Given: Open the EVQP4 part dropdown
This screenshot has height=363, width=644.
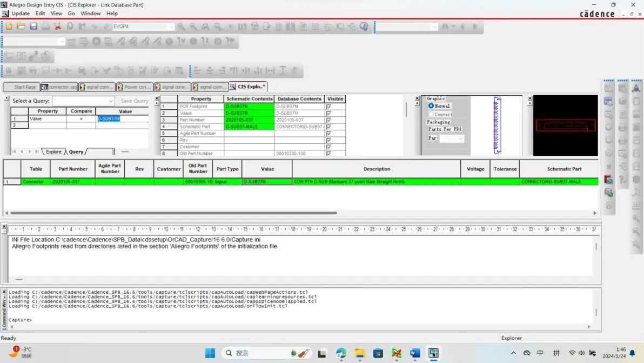Looking at the screenshot, I should tap(171, 27).
